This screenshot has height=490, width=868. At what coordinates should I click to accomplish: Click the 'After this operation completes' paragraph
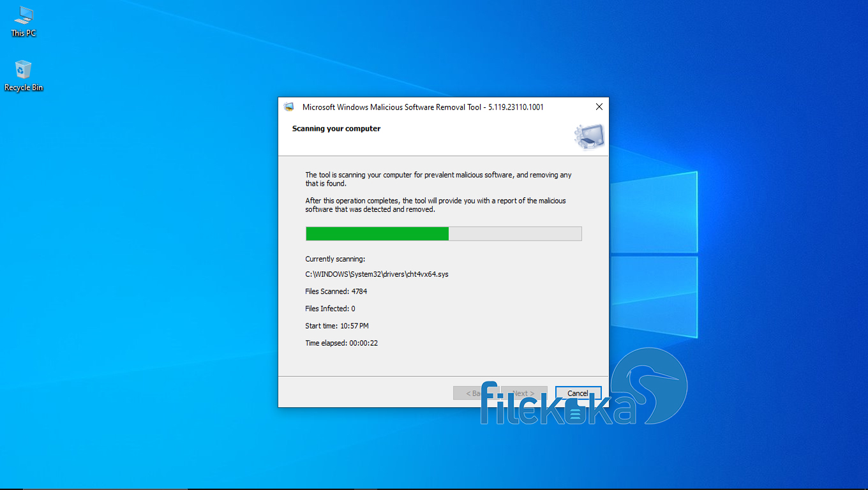point(435,205)
